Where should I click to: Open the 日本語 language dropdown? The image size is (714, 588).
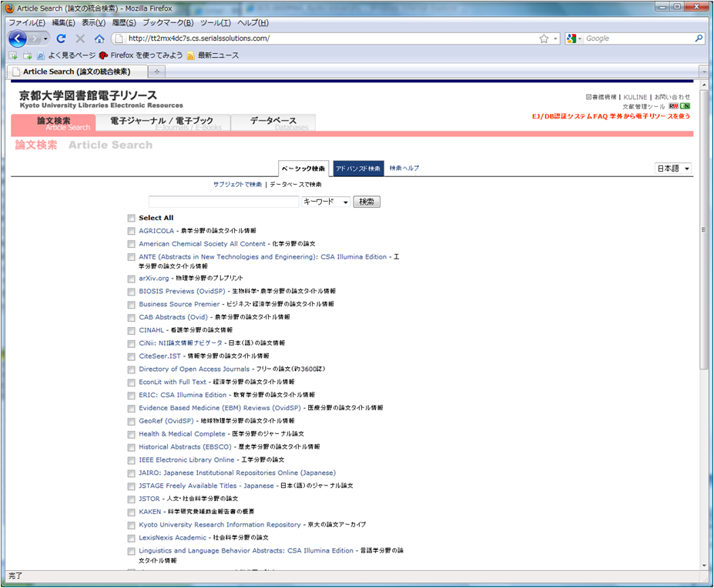point(673,169)
